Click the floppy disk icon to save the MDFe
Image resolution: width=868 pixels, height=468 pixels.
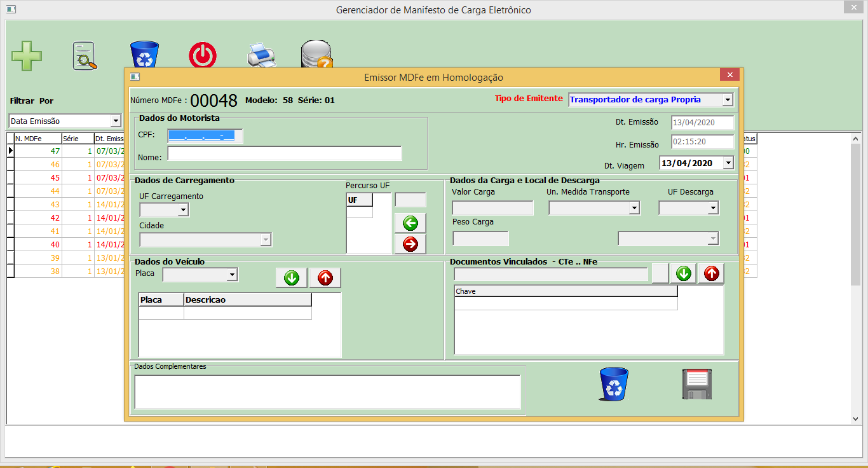(698, 383)
